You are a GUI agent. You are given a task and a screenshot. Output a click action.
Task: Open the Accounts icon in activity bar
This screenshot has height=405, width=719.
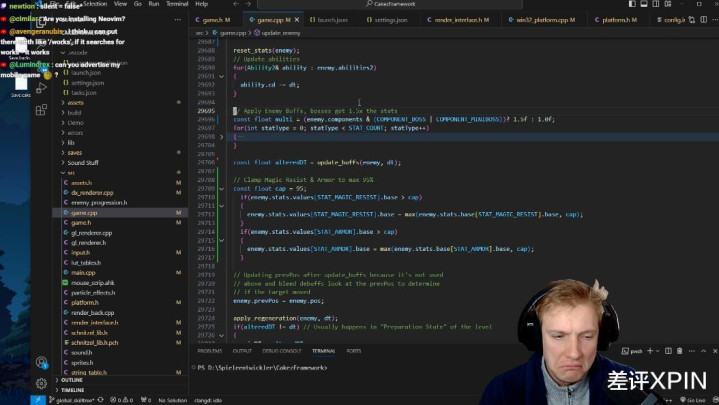[x=41, y=363]
